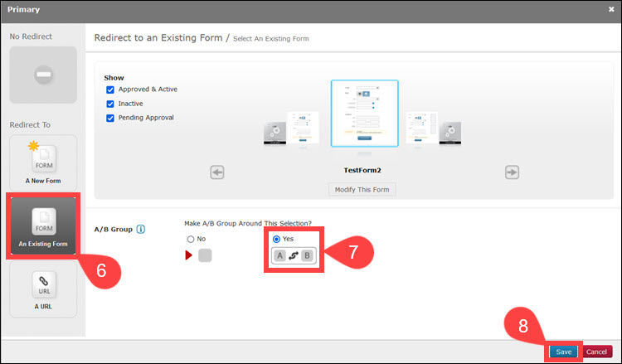Click the TestForm2 form name
The width and height of the screenshot is (622, 364).
tap(362, 170)
